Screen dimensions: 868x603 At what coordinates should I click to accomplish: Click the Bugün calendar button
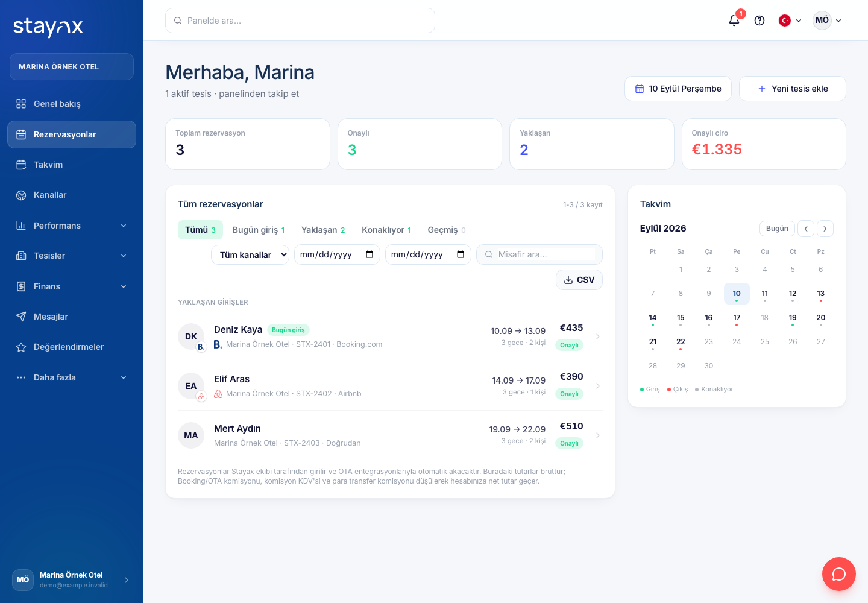point(777,229)
